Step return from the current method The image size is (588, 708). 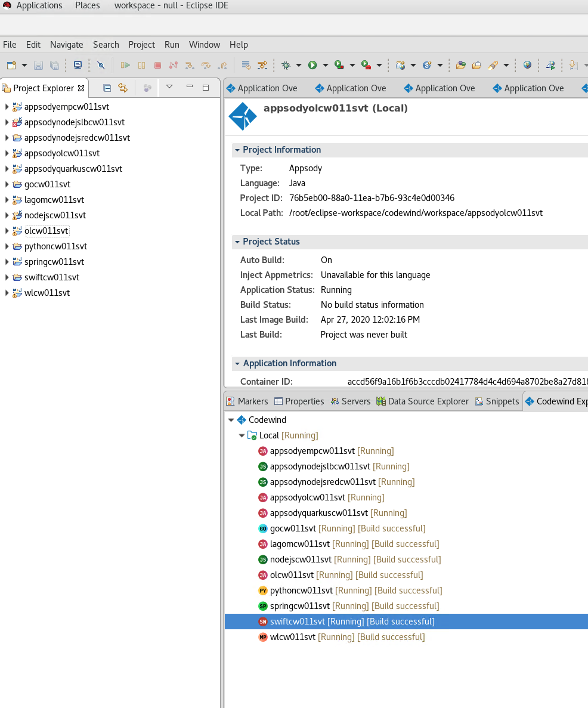222,66
